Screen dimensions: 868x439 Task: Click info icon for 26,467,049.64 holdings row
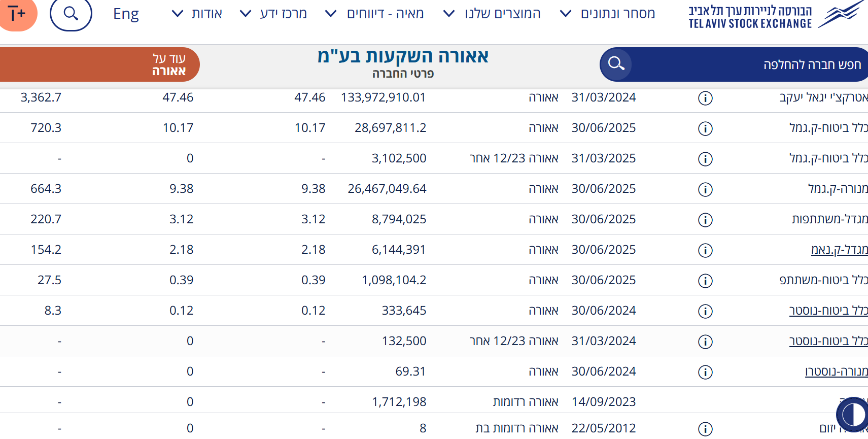point(705,189)
